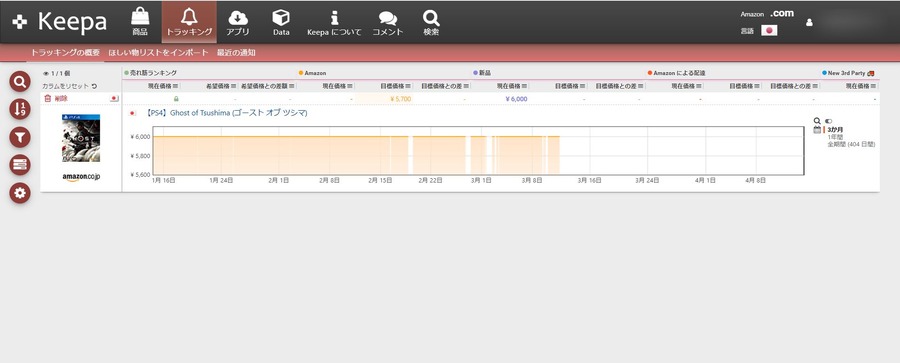Screen dimensions: 900x363
Task: Switch to トラッキングの概要 tab
Action: (65, 53)
